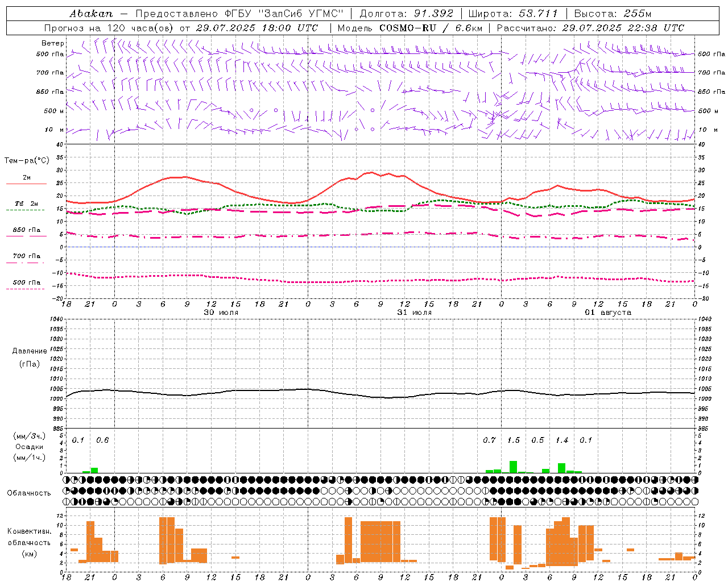Click 'Модель COSMO-RU / 6.6км' model label
Viewport: 728px width, 582px height.
tap(410, 28)
